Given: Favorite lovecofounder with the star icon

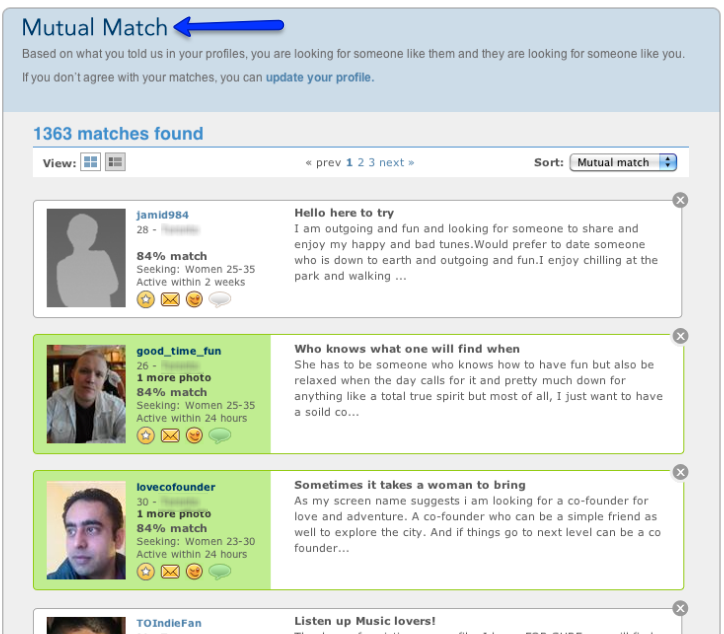Looking at the screenshot, I should pyautogui.click(x=146, y=572).
